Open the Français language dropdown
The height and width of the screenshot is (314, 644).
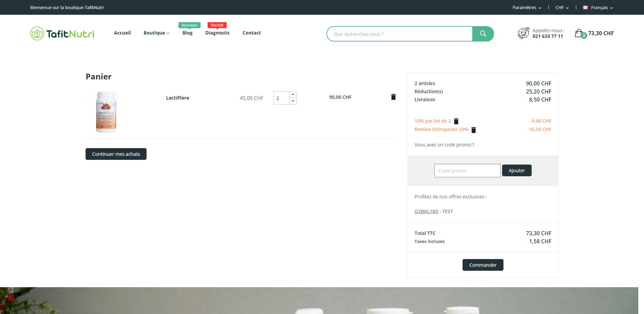click(x=602, y=7)
